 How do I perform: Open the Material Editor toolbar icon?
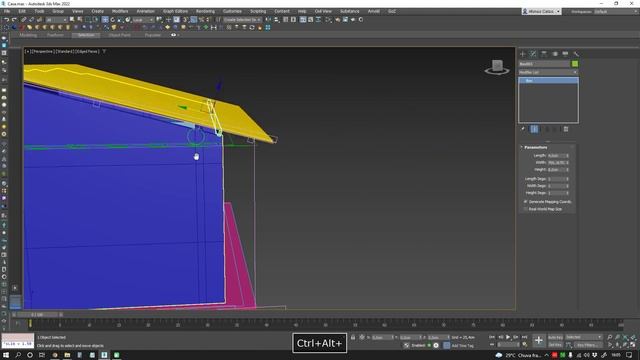[329, 20]
